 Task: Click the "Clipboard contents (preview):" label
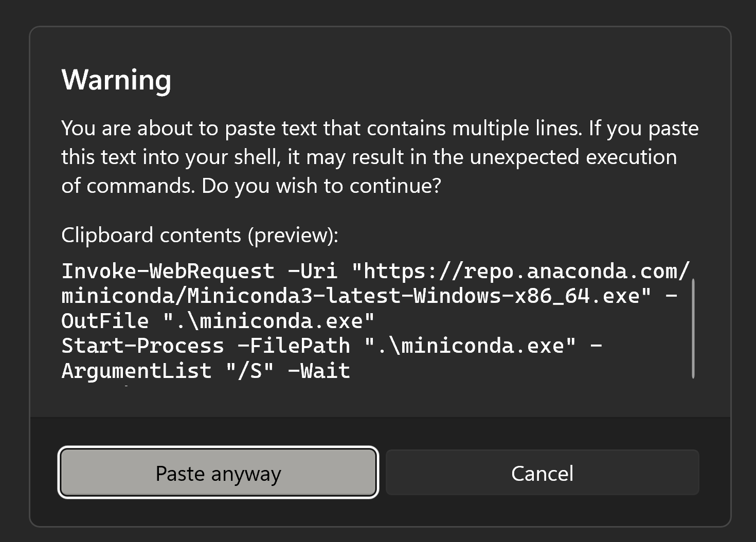coord(200,235)
